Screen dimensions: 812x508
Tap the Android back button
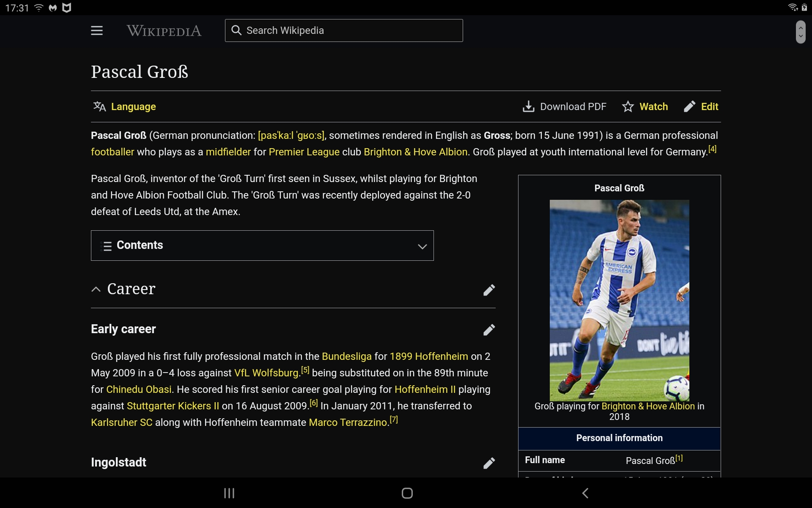tap(585, 493)
